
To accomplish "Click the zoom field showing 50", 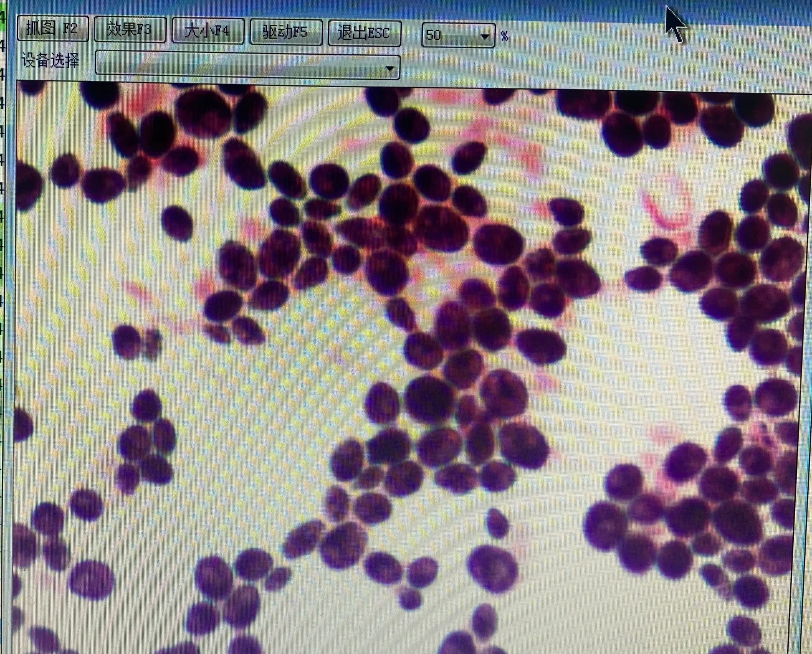I will pyautogui.click(x=449, y=36).
